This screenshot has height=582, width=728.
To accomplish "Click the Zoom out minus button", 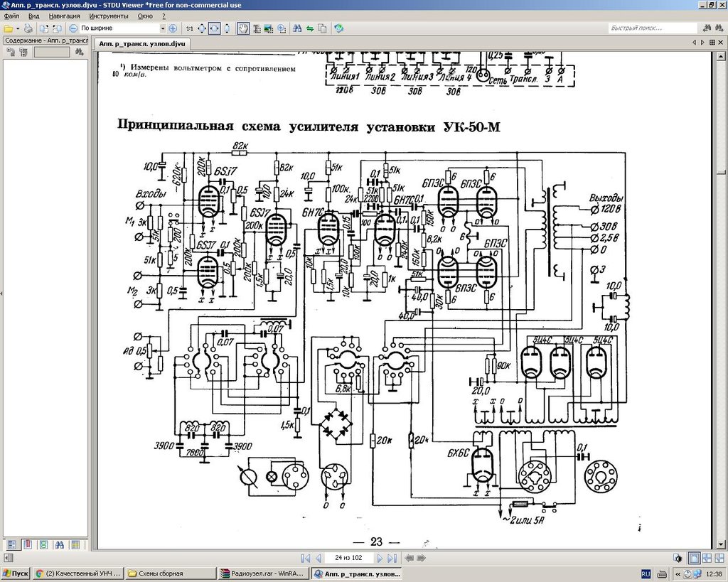I will click(x=73, y=28).
